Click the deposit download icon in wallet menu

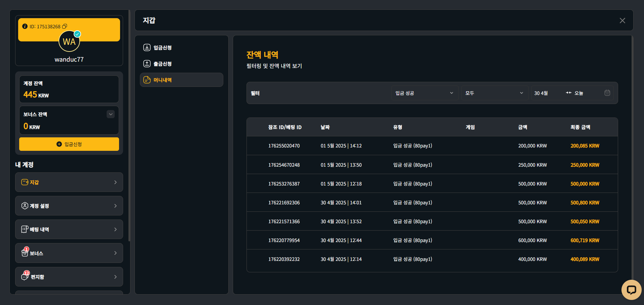[x=147, y=47]
